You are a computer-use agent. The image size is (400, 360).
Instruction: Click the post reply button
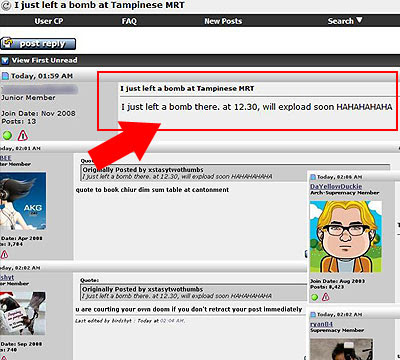coord(38,44)
